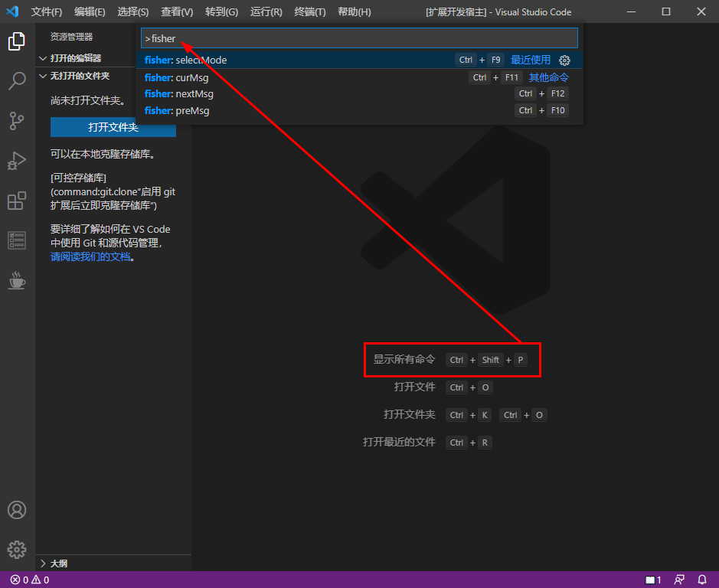This screenshot has height=588, width=719.
Task: Minimize the Visual Studio Code window
Action: point(632,12)
